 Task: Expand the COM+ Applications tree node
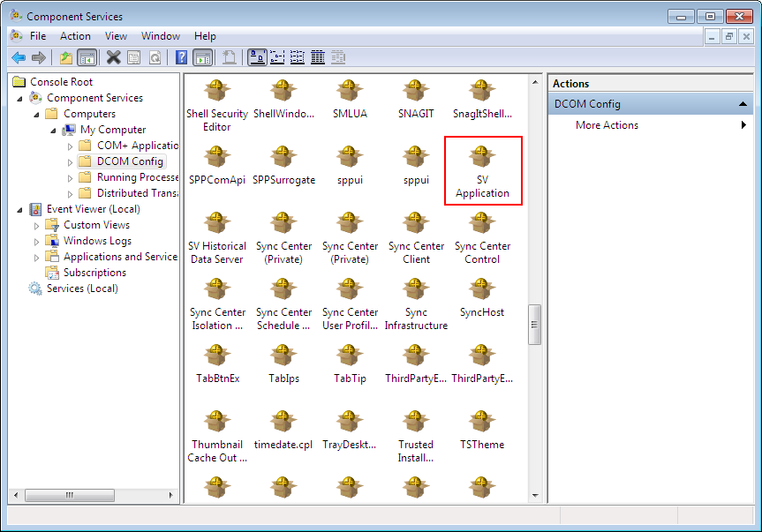[x=71, y=146]
